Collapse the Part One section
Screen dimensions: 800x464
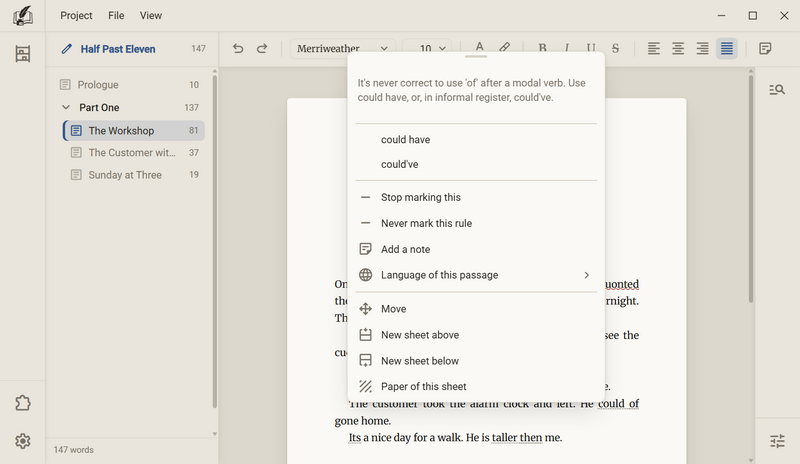tap(66, 107)
